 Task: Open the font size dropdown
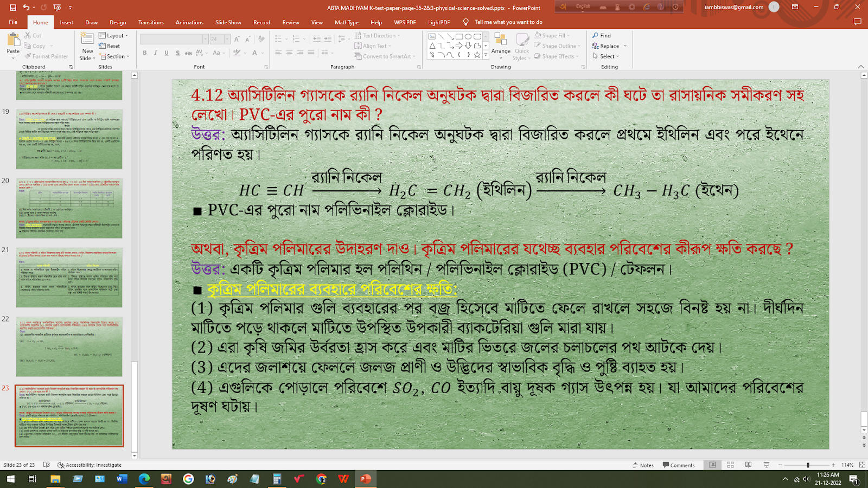pyautogui.click(x=227, y=39)
